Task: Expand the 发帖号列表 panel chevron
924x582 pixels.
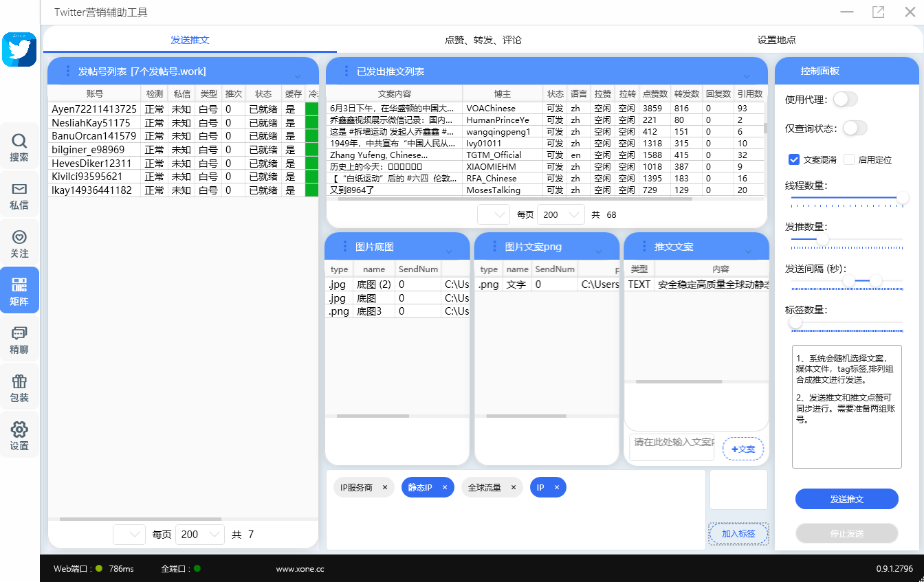Action: click(x=298, y=76)
